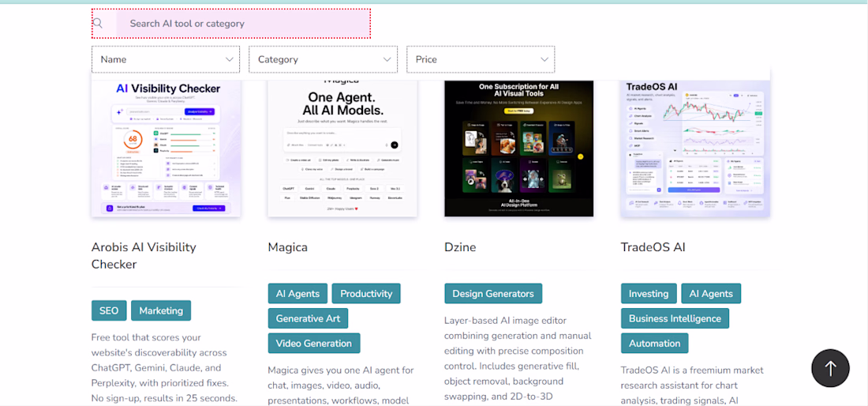Open the Arobis AI Visibility Checker title link

click(x=144, y=256)
